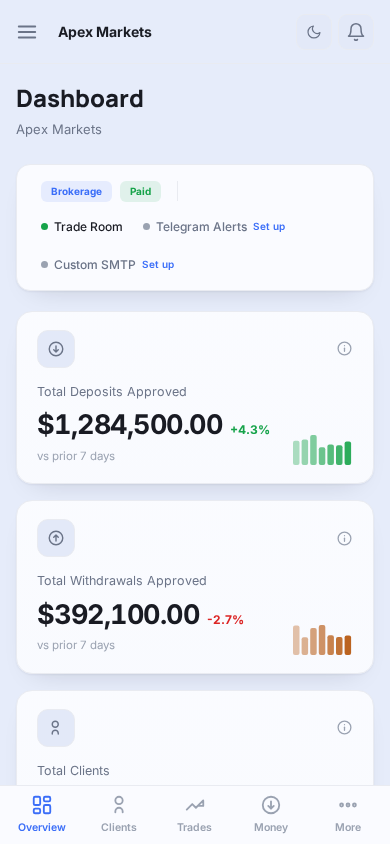Open the Money tab
Image resolution: width=390 pixels, height=844 pixels.
click(x=271, y=814)
